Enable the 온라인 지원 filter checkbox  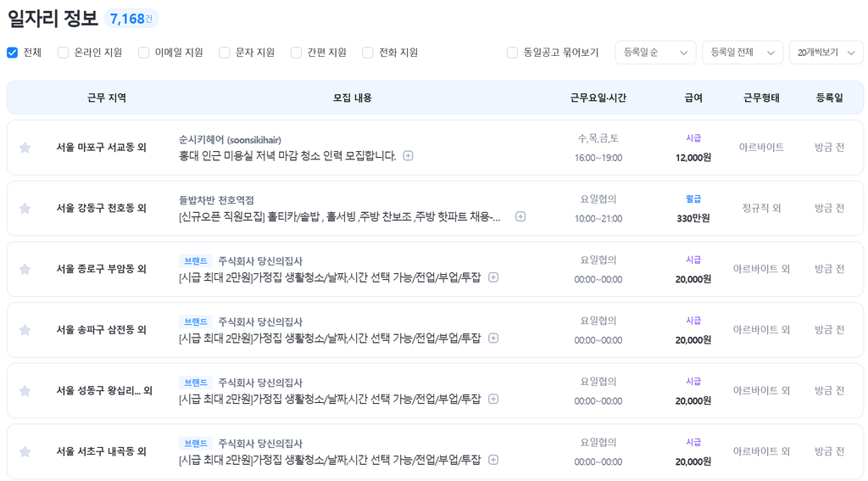(63, 53)
